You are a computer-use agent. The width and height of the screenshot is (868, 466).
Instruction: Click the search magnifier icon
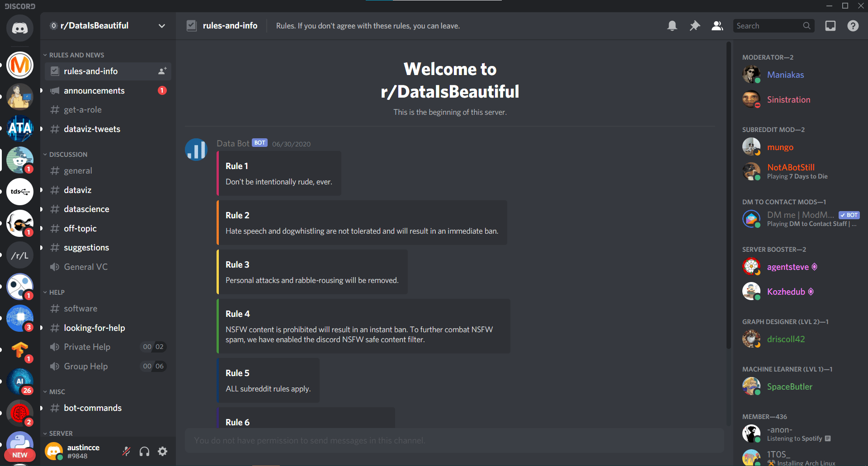(807, 26)
